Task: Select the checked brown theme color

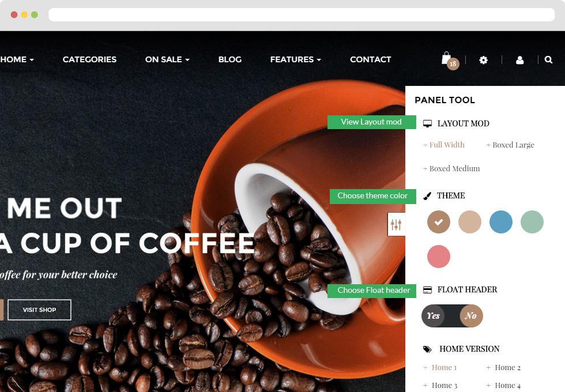Action: (439, 222)
